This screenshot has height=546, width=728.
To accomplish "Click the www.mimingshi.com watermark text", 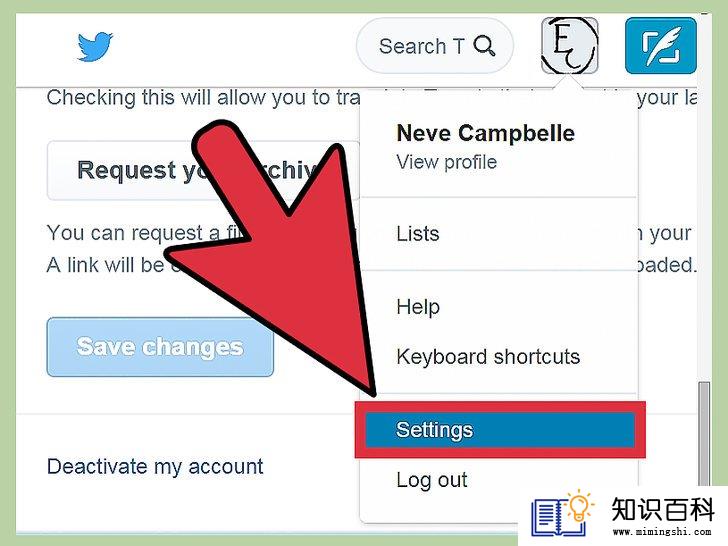I will tap(662, 532).
